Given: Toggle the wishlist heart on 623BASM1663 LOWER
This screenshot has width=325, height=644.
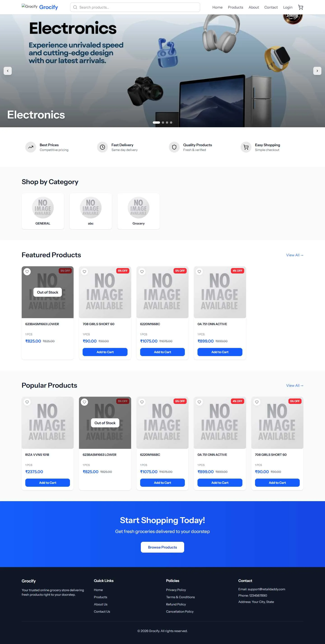Looking at the screenshot, I should (x=27, y=271).
